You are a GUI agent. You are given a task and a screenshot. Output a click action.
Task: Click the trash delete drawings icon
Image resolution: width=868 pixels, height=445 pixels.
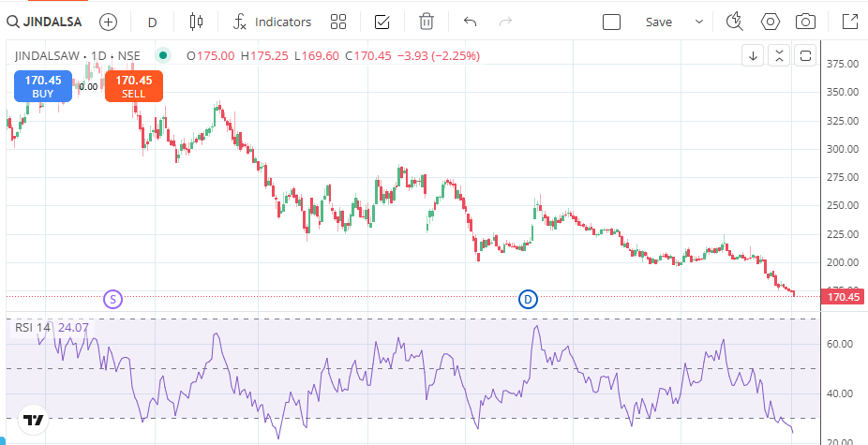pyautogui.click(x=427, y=22)
